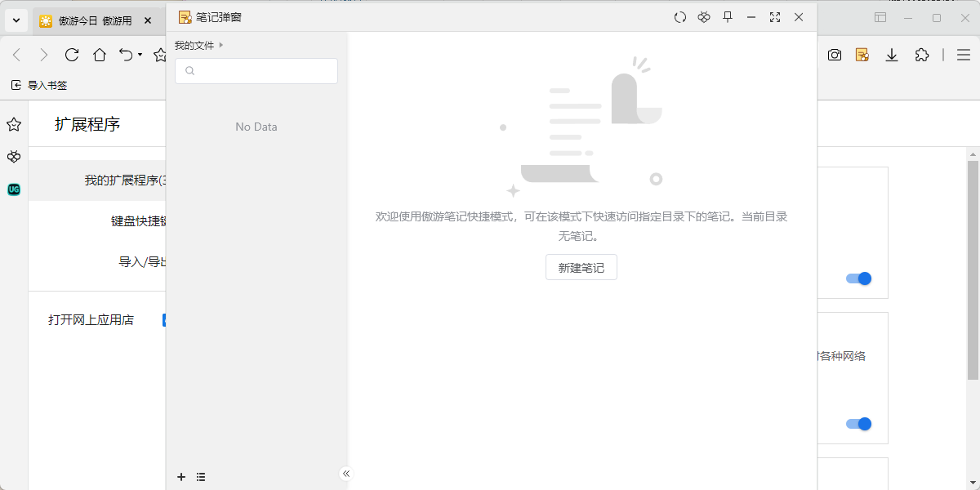Open the Extensions puzzle icon
This screenshot has width=980, height=490.
922,55
